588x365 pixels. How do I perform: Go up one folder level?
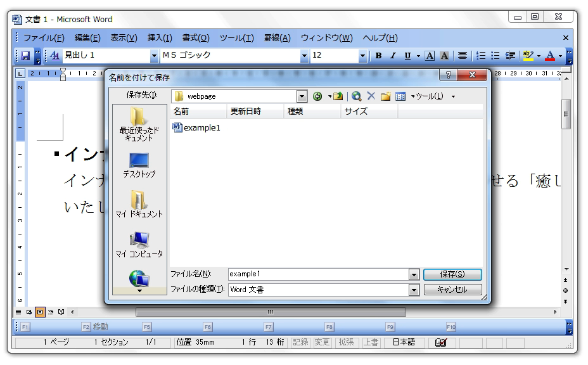click(338, 96)
